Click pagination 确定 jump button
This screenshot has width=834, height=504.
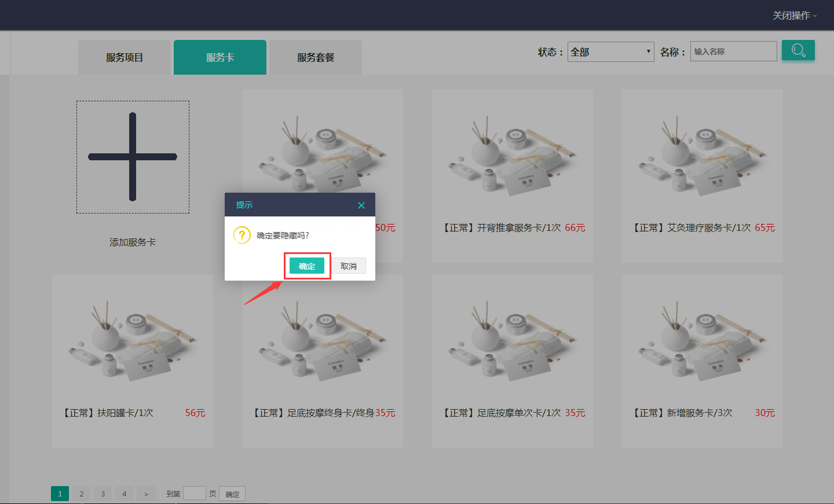pos(232,494)
